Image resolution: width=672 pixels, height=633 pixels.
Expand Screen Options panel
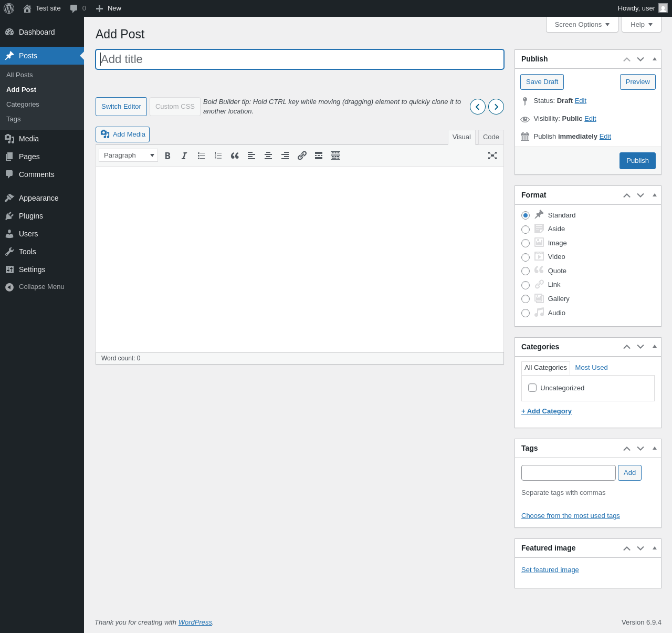tap(582, 25)
